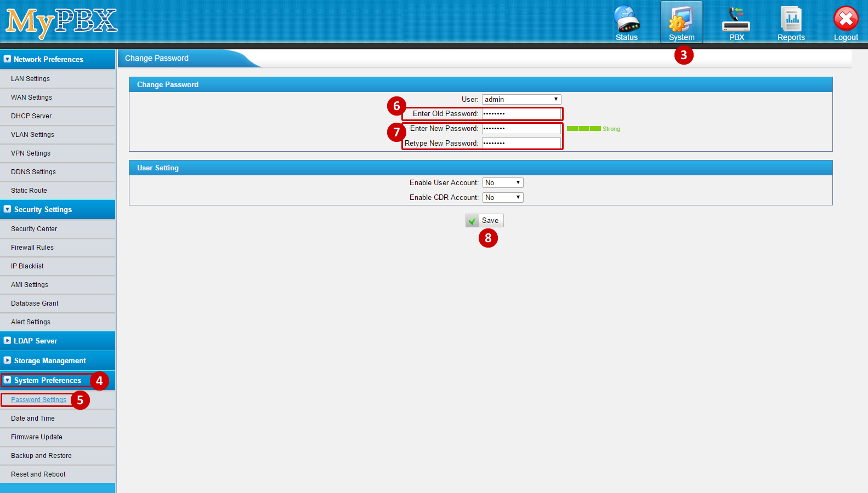Open the User dropdown showing admin

[x=521, y=99]
